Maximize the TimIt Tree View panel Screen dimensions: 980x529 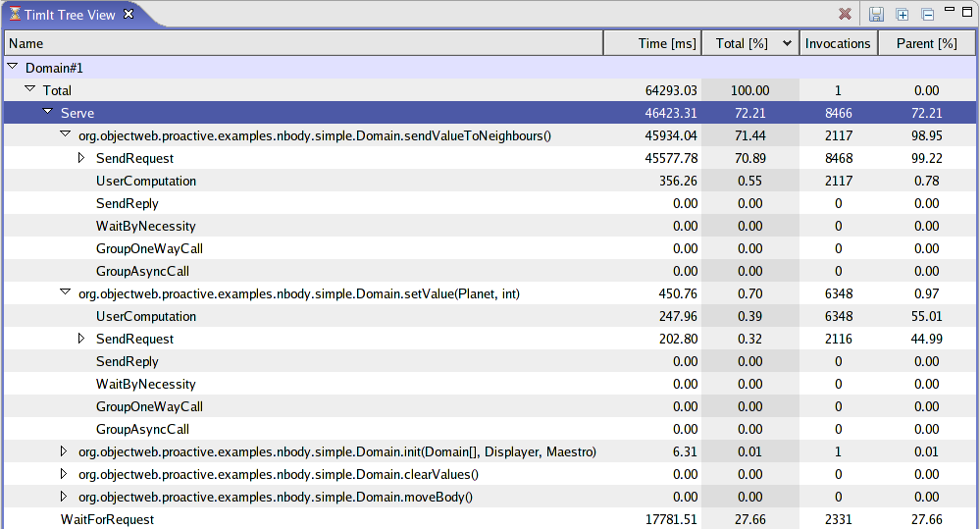coord(967,11)
